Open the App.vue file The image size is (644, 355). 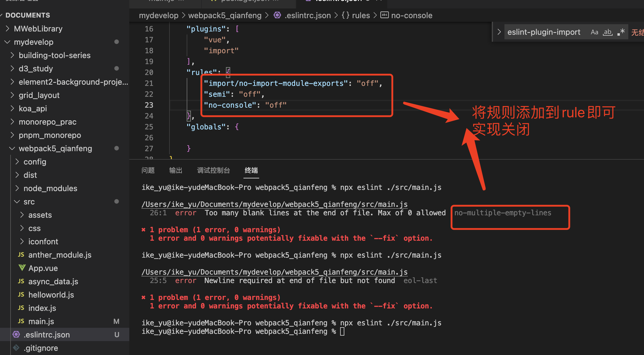(43, 268)
